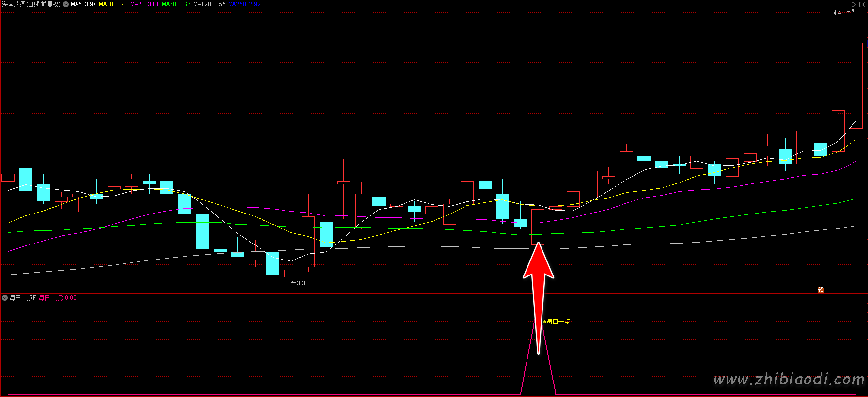868x397 pixels.
Task: Click the orange 预 forecast icon
Action: click(821, 290)
